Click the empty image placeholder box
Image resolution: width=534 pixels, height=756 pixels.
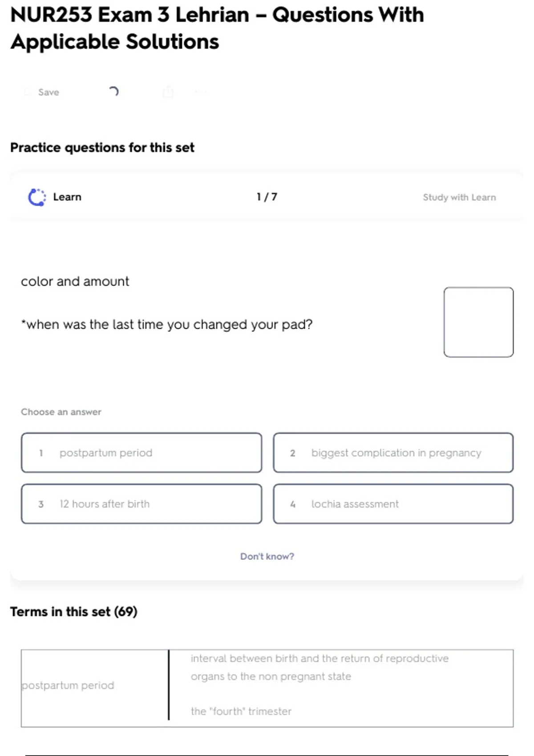pos(478,322)
